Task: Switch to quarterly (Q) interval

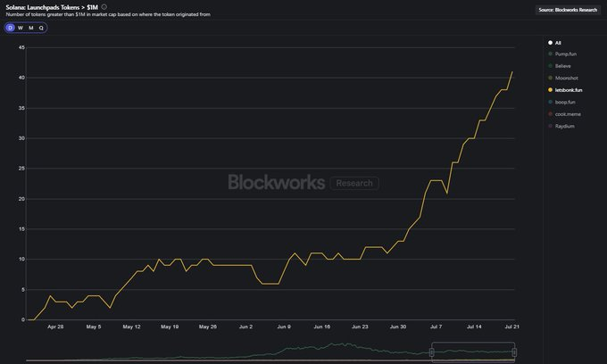Action: (41, 28)
